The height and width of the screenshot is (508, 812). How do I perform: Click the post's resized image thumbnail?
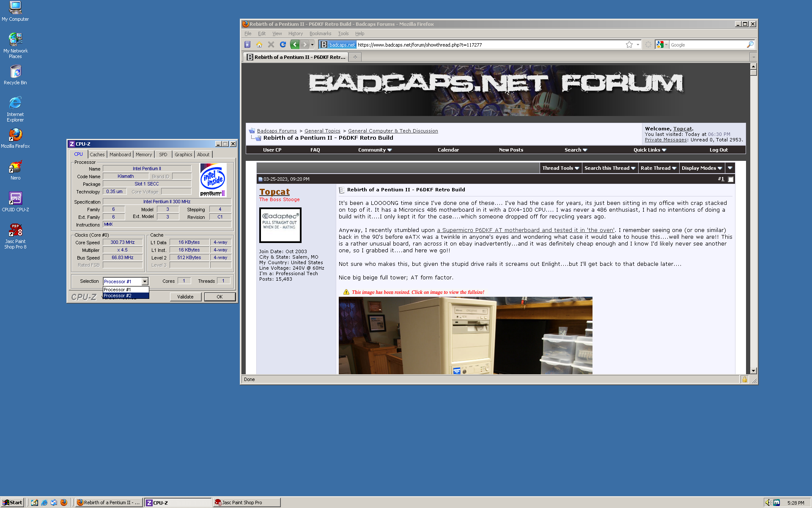click(465, 335)
